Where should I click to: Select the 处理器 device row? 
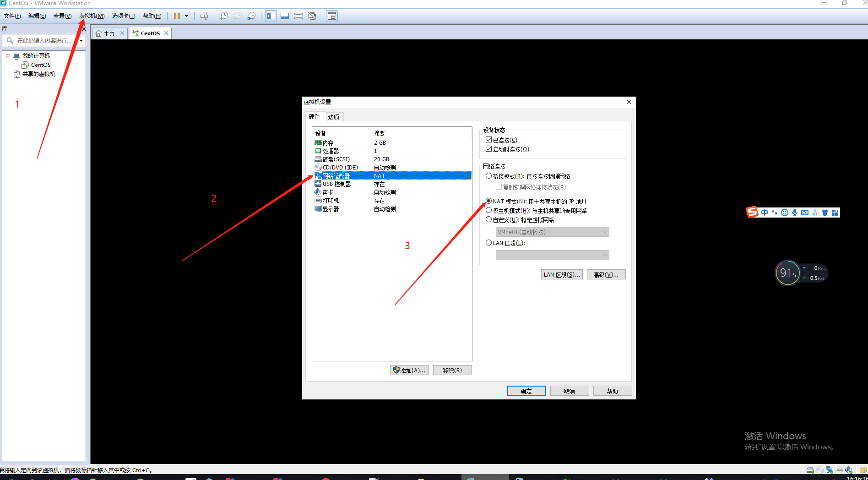[x=392, y=151]
